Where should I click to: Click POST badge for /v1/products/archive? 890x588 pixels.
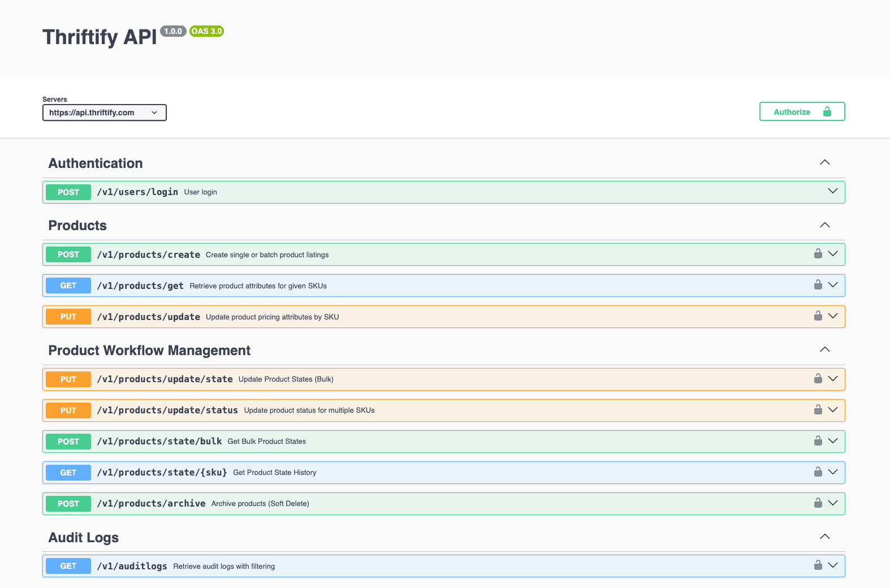[x=68, y=504]
